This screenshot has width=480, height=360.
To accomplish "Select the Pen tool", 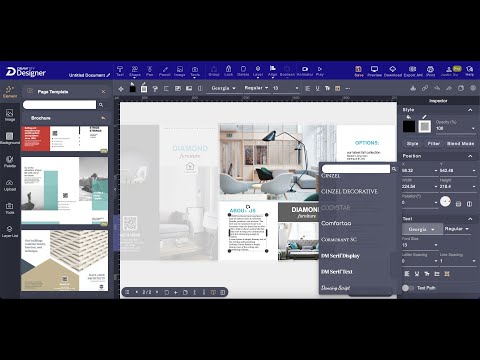I will click(150, 71).
